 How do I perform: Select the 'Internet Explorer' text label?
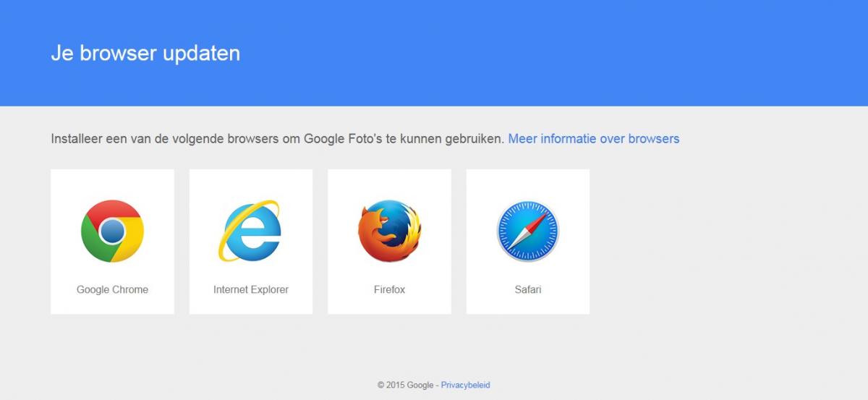pos(251,289)
